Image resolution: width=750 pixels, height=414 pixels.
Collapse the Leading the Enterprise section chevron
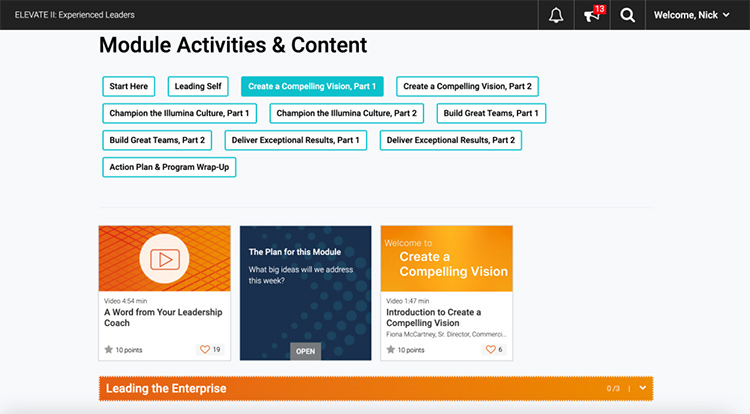click(643, 388)
